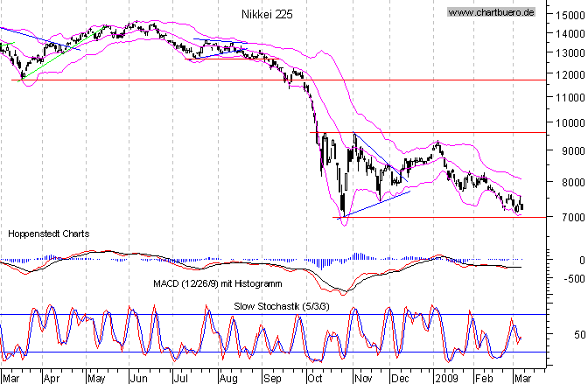This screenshot has width=588, height=384.
Task: Click the 10000 price axis value
Action: point(570,122)
